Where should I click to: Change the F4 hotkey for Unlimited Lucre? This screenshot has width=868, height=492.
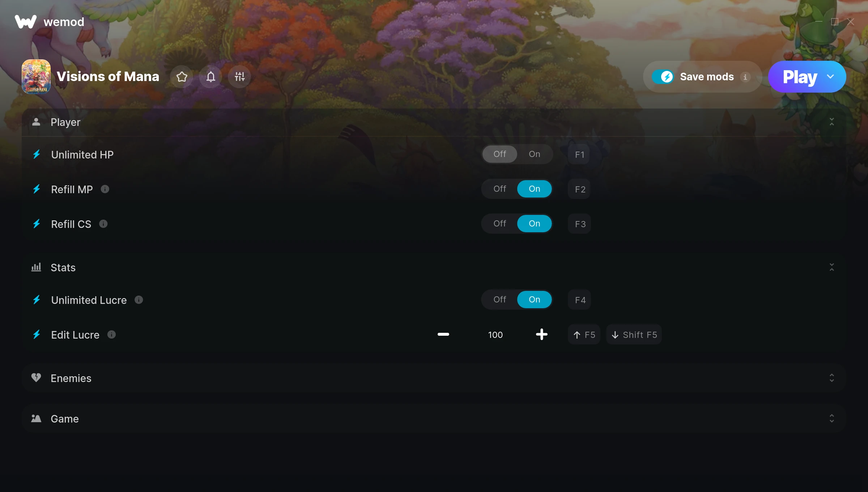pos(579,300)
